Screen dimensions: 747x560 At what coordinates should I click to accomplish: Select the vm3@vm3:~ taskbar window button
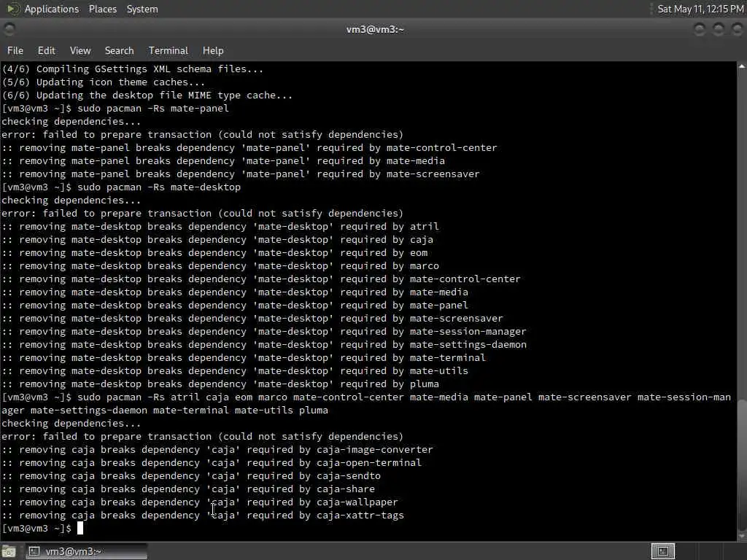tap(86, 551)
